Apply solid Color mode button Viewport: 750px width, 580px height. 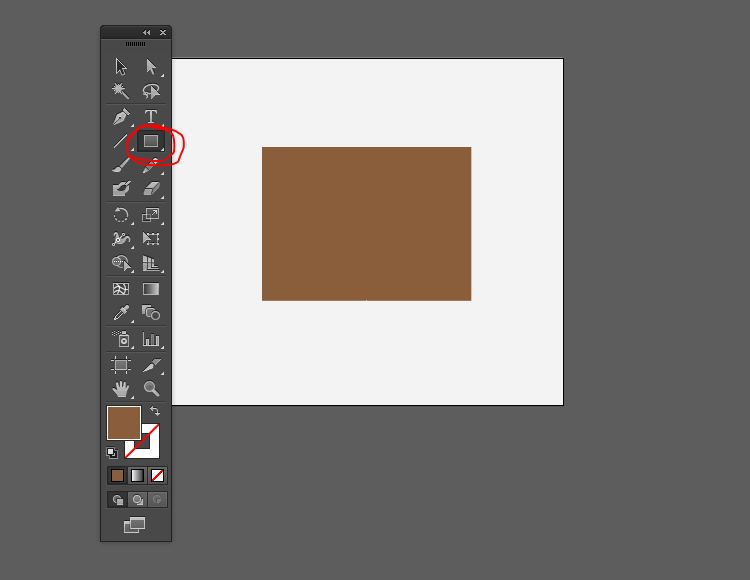pyautogui.click(x=117, y=475)
